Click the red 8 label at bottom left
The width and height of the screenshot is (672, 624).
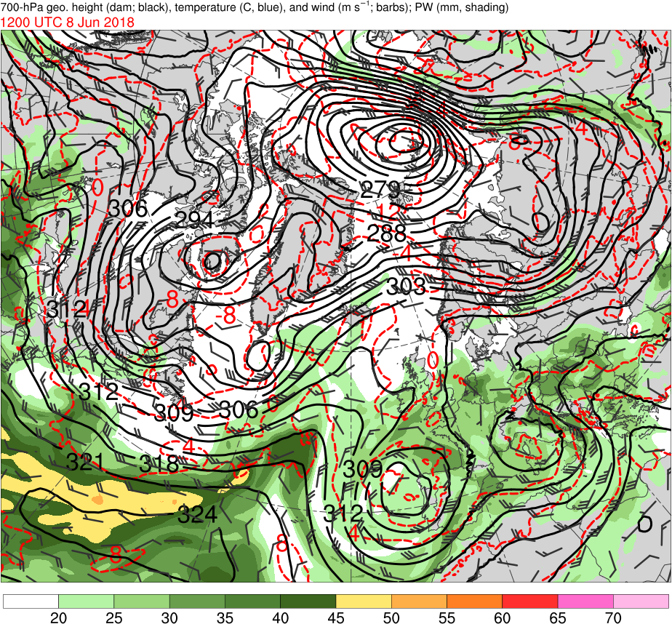pos(116,556)
